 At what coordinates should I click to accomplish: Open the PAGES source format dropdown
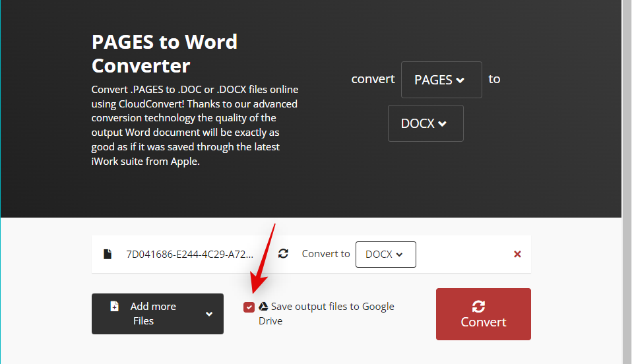pyautogui.click(x=441, y=80)
